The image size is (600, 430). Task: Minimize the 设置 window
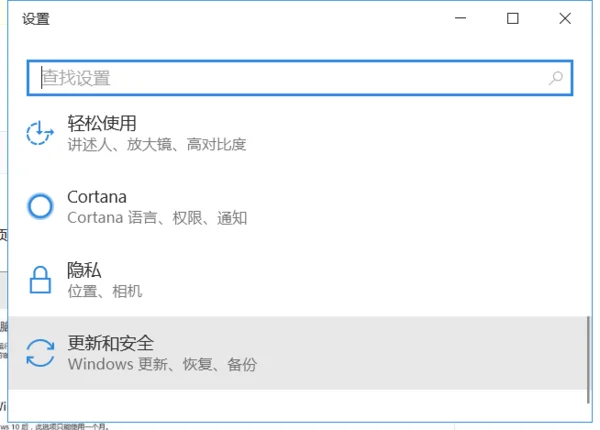(x=461, y=18)
